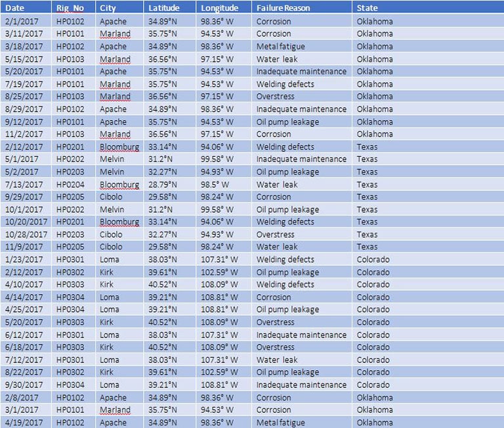Click rig number HP0303 in the 5/20/2017 row
Image resolution: width=504 pixels, height=428 pixels.
[70, 322]
